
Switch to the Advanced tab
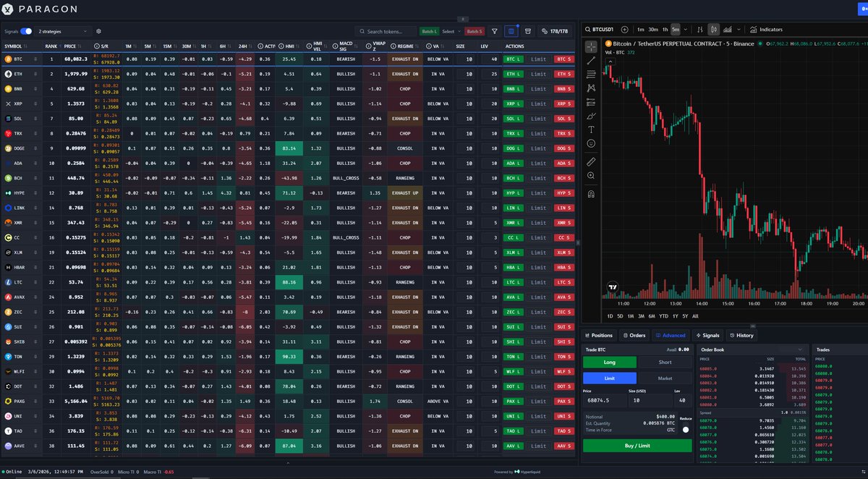pos(670,335)
